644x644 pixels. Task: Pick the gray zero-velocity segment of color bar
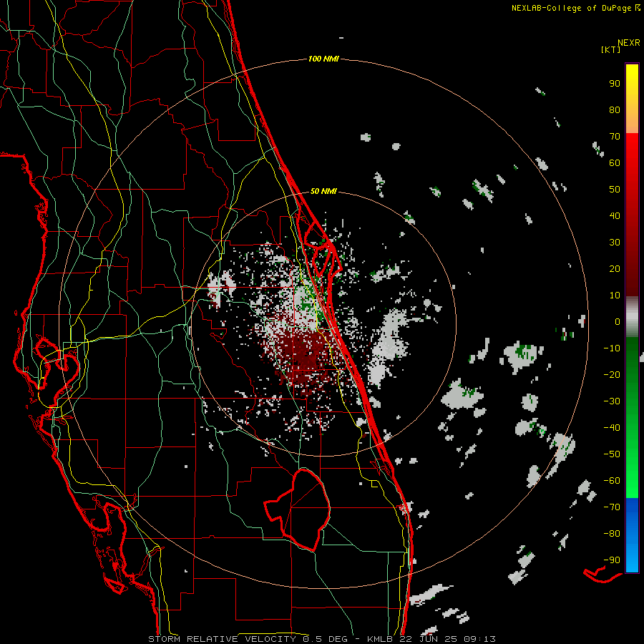(x=632, y=317)
